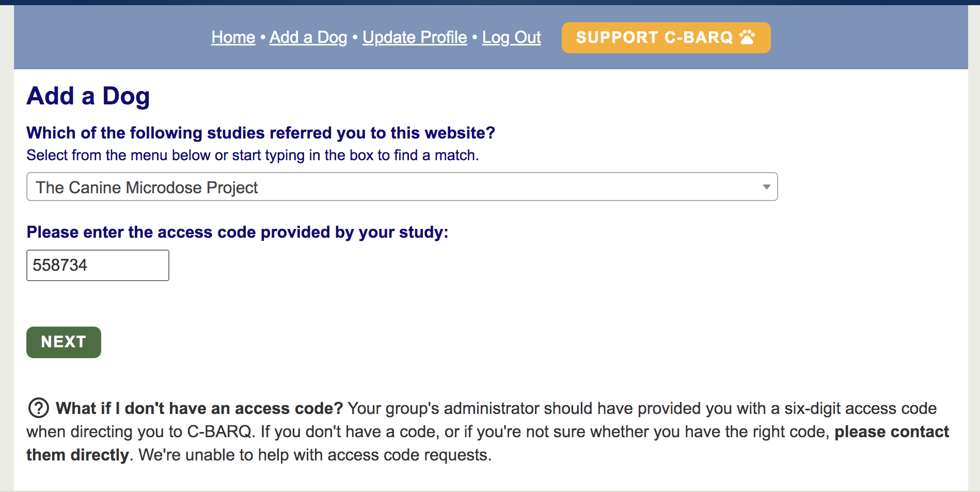Go to the Home page link
This screenshot has height=492, width=980.
coord(233,37)
